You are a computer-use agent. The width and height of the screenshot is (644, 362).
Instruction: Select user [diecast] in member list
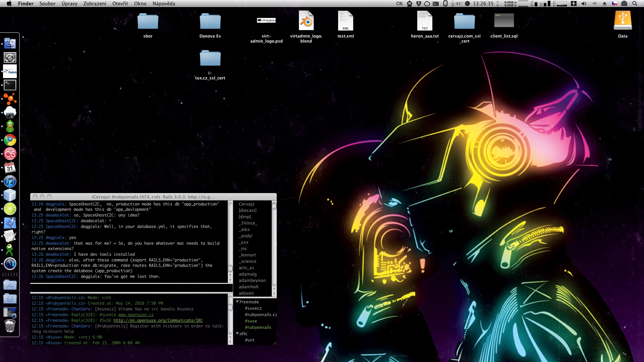[248, 210]
